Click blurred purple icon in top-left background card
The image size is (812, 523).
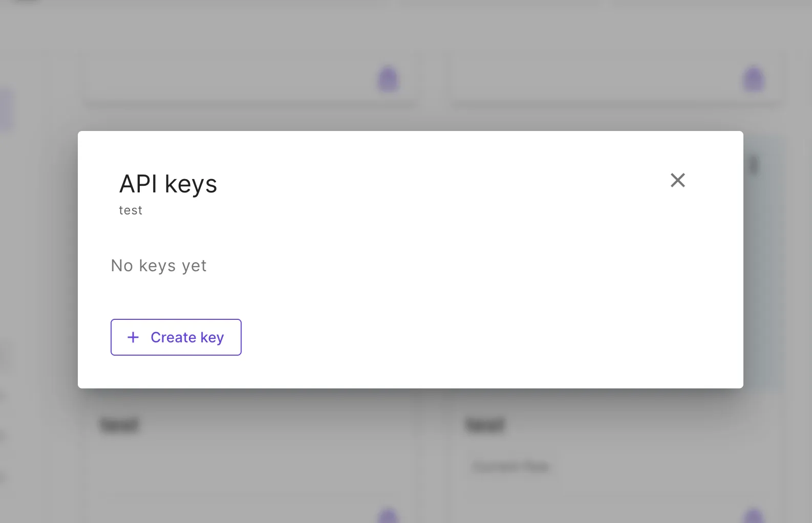tap(388, 79)
